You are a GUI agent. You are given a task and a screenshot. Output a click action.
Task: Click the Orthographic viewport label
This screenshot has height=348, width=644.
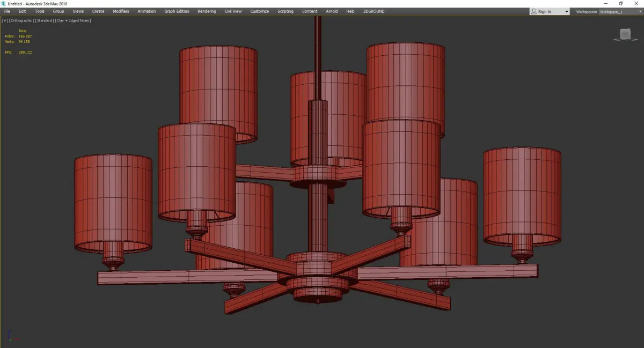tap(21, 20)
